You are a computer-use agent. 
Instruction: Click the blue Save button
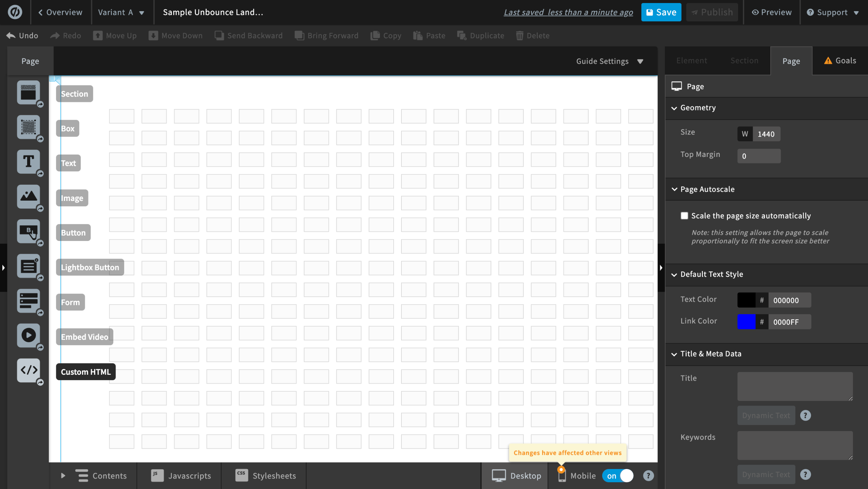(x=661, y=13)
